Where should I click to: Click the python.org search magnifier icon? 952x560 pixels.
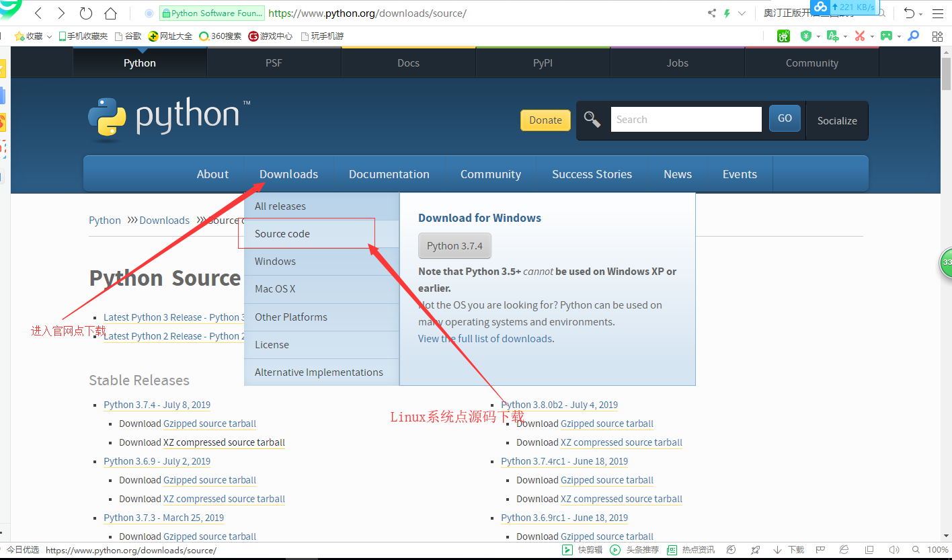click(592, 120)
